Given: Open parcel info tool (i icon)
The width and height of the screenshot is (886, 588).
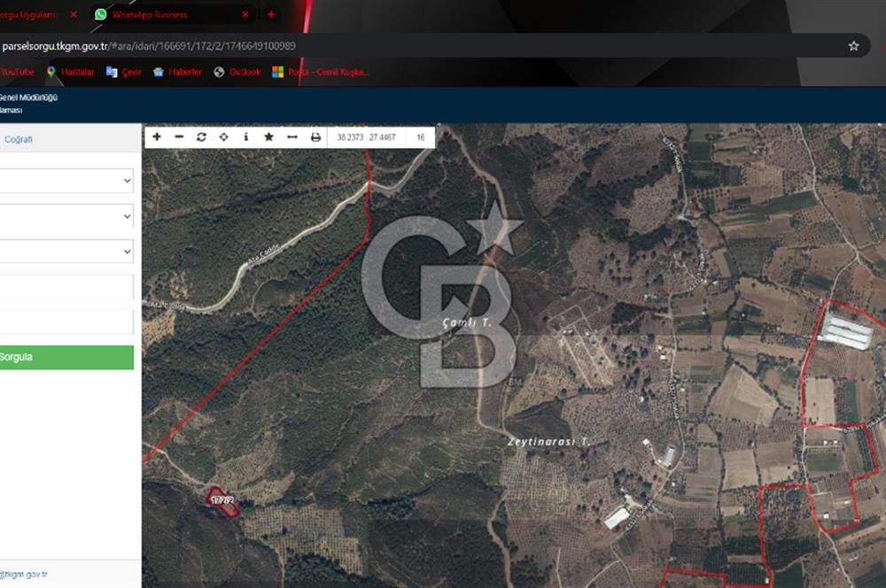Looking at the screenshot, I should (x=245, y=136).
